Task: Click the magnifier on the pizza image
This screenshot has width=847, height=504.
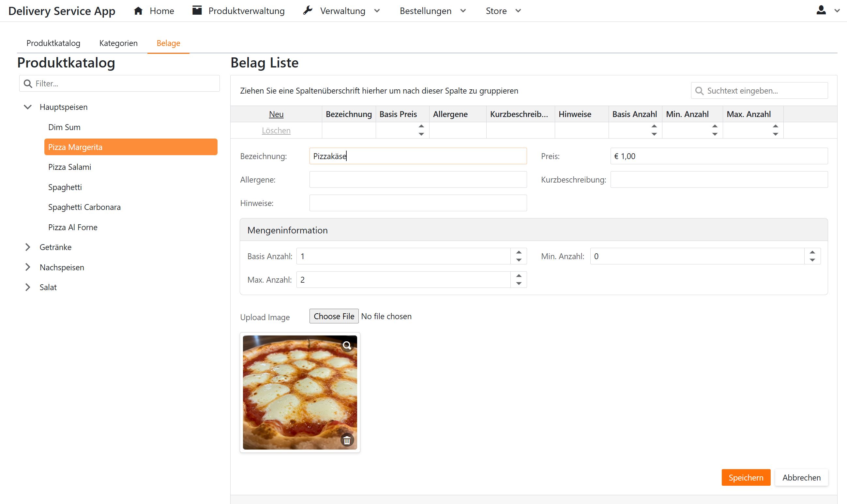Action: click(x=347, y=345)
